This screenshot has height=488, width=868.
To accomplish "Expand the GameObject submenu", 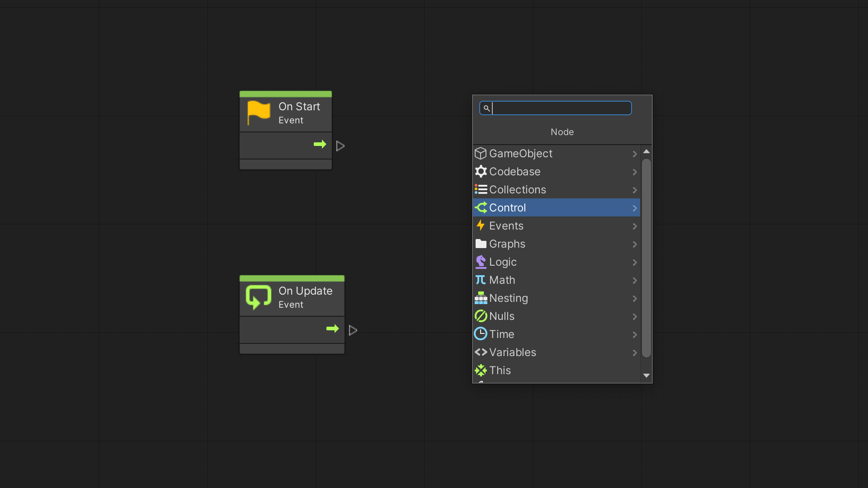I will pyautogui.click(x=635, y=153).
